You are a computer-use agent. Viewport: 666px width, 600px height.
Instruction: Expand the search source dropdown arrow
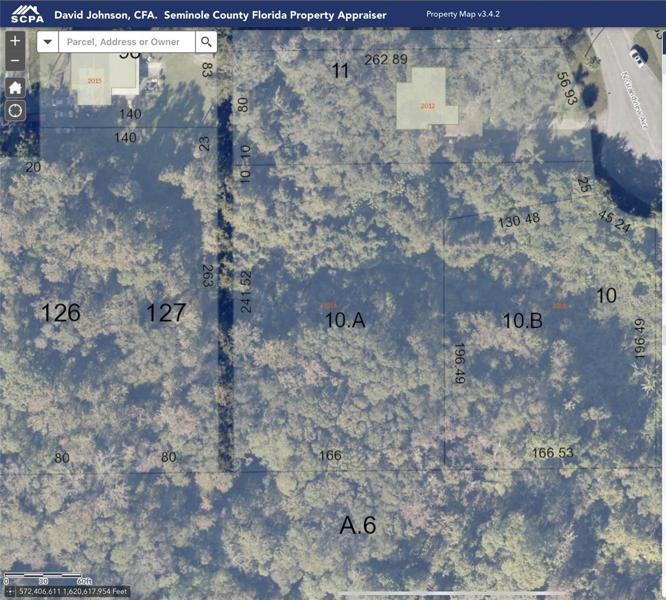tap(48, 42)
